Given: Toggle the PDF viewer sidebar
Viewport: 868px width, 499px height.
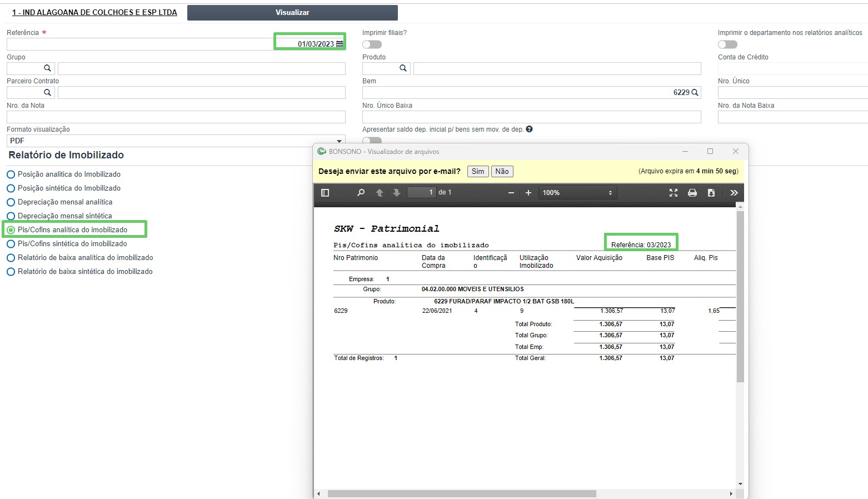Looking at the screenshot, I should coord(325,193).
